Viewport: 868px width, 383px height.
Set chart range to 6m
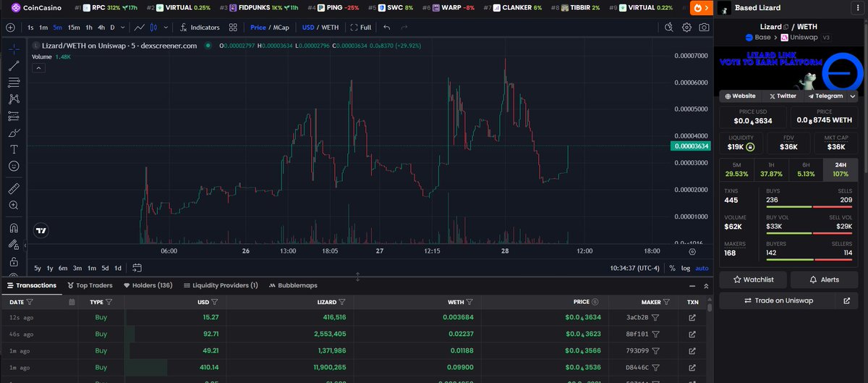coord(63,268)
